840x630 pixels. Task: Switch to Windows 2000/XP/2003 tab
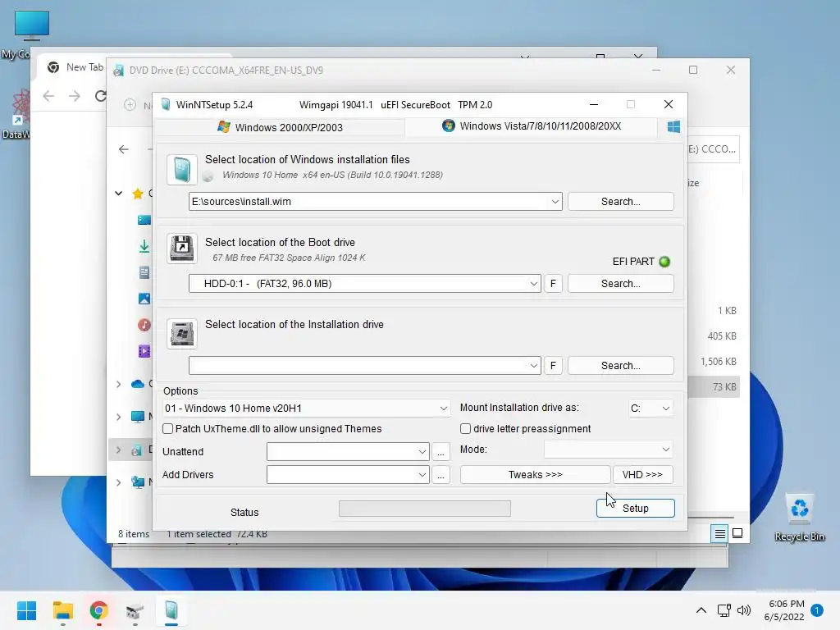pyautogui.click(x=280, y=127)
